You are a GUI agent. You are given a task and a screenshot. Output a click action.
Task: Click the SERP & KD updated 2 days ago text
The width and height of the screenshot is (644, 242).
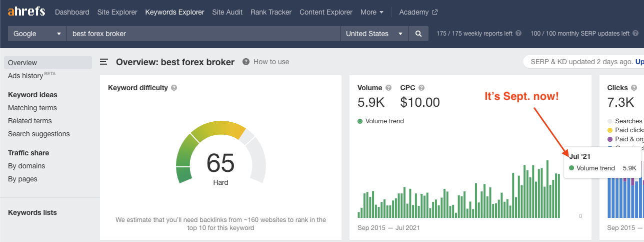click(582, 62)
